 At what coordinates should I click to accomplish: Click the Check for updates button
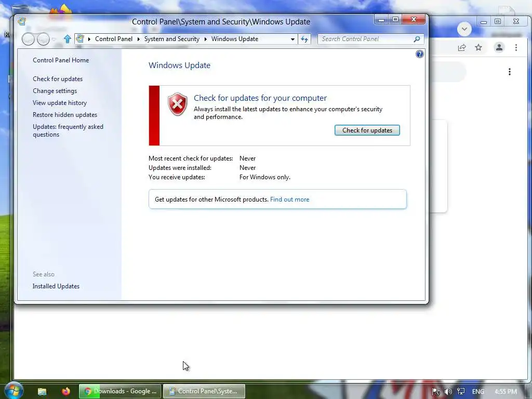coord(367,130)
